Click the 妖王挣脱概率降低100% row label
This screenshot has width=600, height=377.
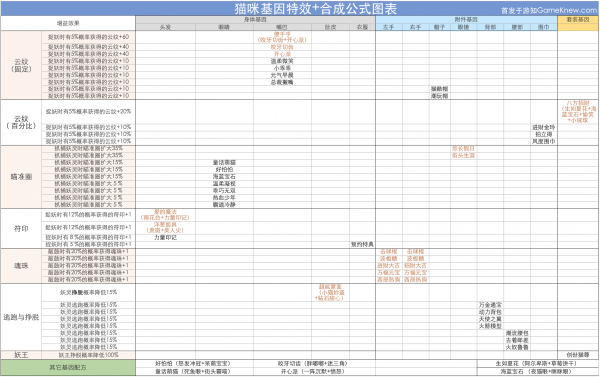88,355
